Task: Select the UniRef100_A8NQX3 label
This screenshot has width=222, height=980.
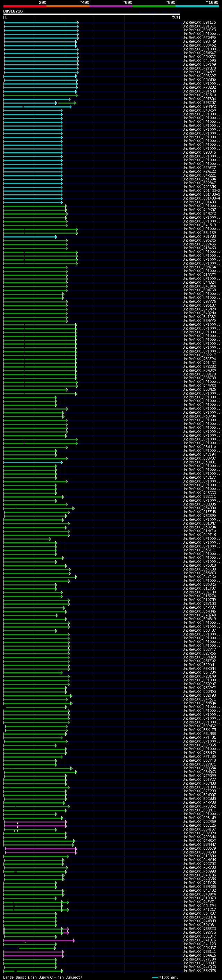Action: [199, 772]
